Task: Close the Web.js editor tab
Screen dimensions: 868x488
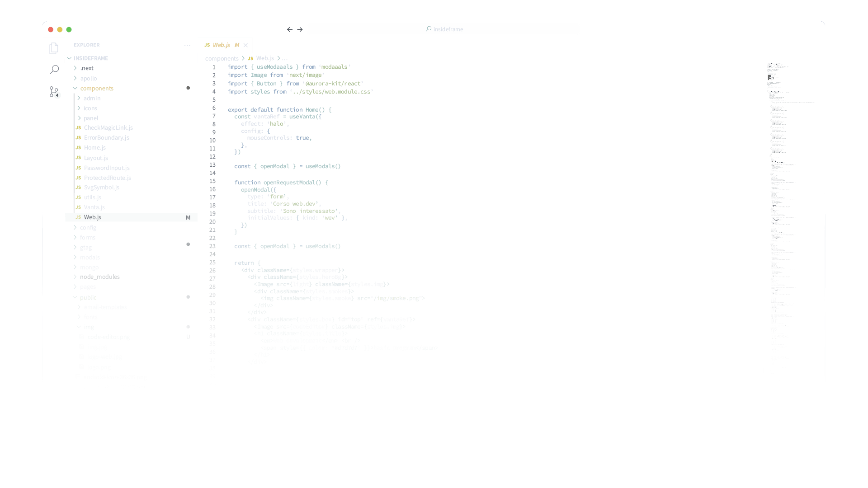Action: pyautogui.click(x=245, y=45)
